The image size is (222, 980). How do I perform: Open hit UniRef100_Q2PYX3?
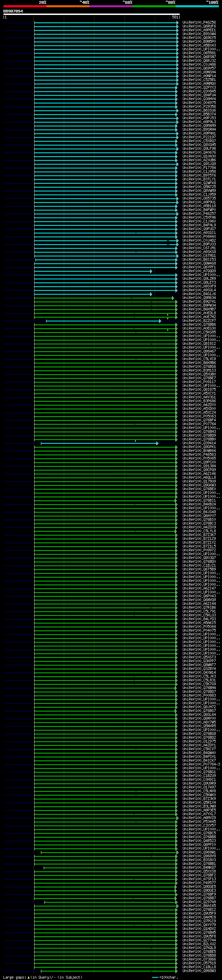pos(199,88)
